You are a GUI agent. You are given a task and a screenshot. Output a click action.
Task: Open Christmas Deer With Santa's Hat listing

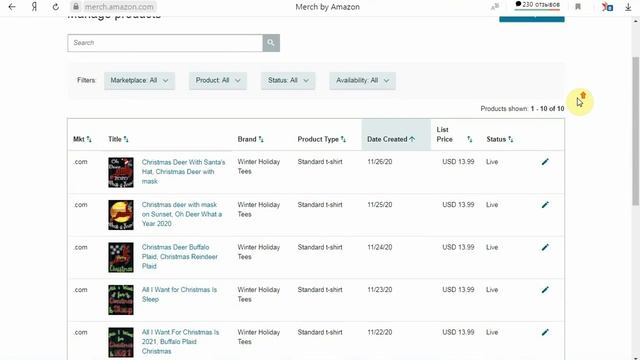click(183, 171)
